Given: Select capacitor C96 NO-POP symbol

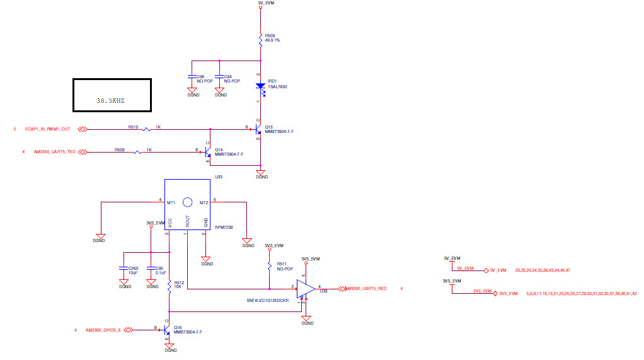Looking at the screenshot, I should [x=192, y=77].
